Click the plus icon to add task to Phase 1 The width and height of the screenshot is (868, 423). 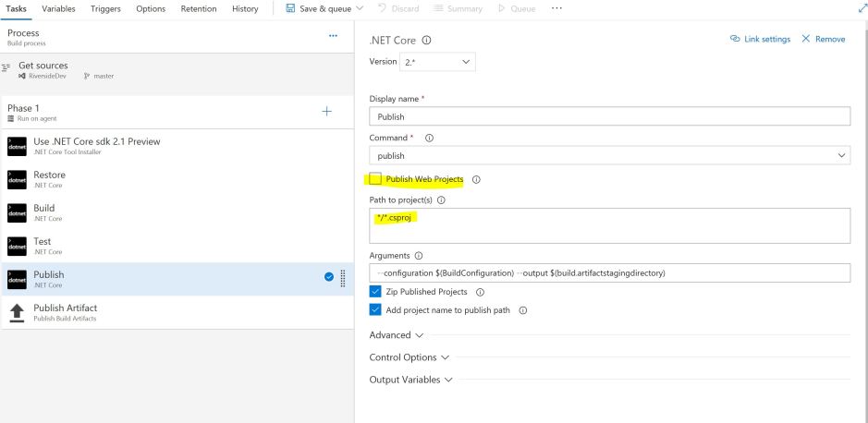pyautogui.click(x=326, y=112)
